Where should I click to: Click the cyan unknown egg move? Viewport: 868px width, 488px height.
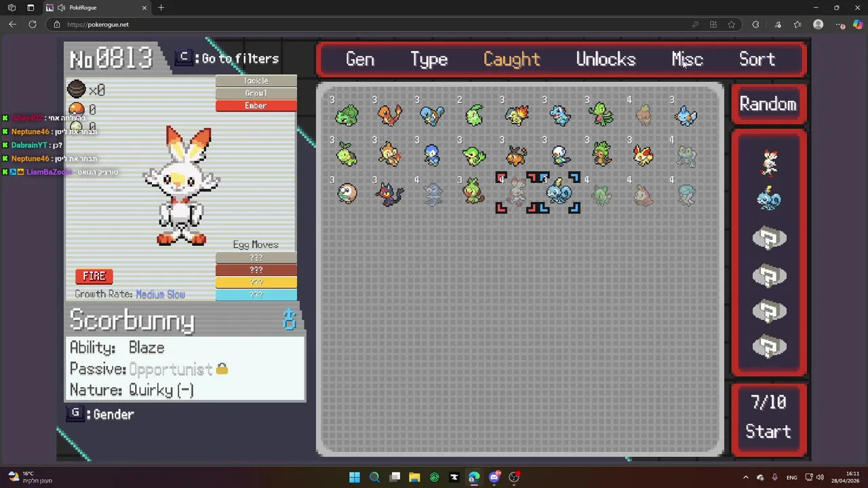[256, 294]
